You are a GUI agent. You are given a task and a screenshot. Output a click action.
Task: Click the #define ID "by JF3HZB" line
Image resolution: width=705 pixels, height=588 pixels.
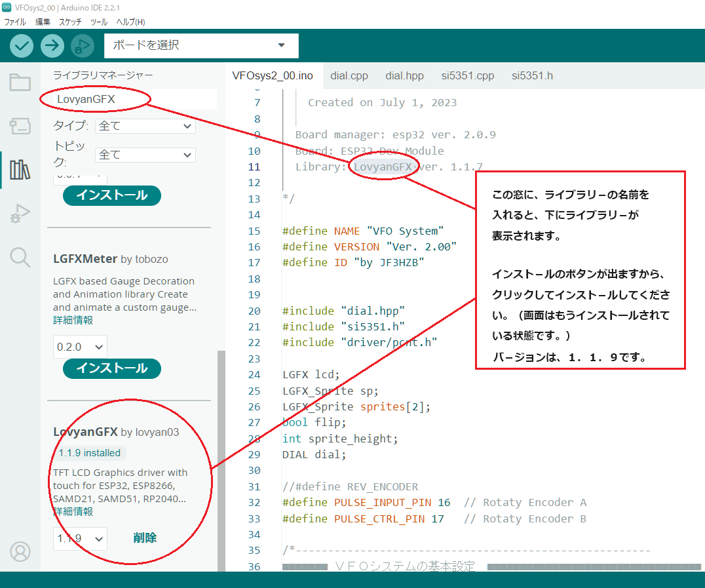coord(353,262)
